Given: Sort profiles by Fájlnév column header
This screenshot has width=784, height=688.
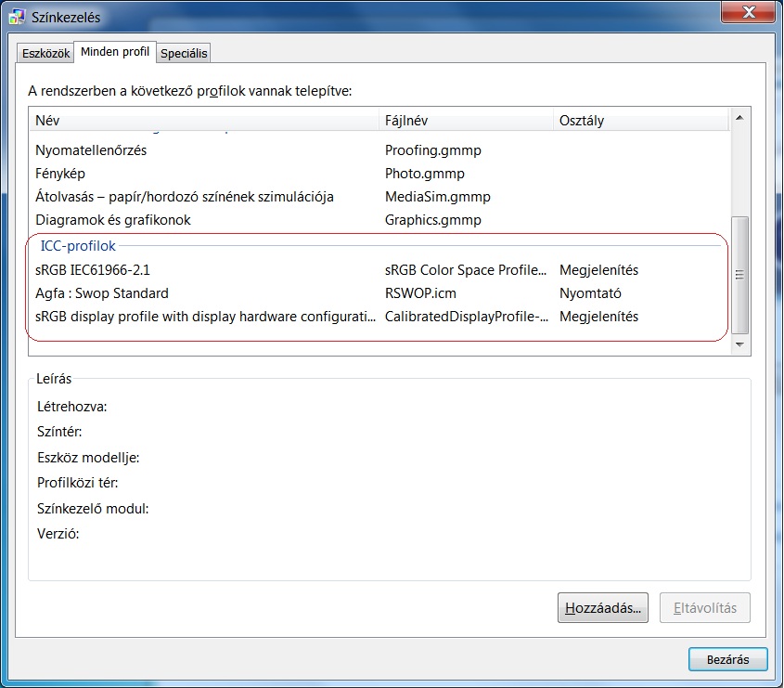Looking at the screenshot, I should tap(466, 121).
